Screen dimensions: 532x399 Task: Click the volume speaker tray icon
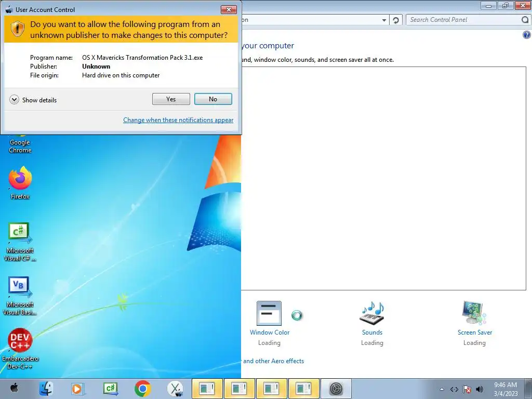[480, 390]
